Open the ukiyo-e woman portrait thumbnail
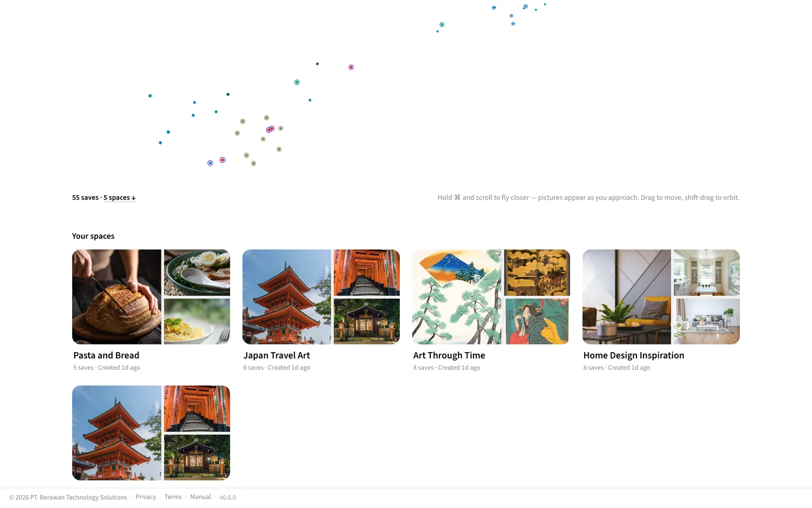Screen dimensions: 812x508 [x=537, y=321]
